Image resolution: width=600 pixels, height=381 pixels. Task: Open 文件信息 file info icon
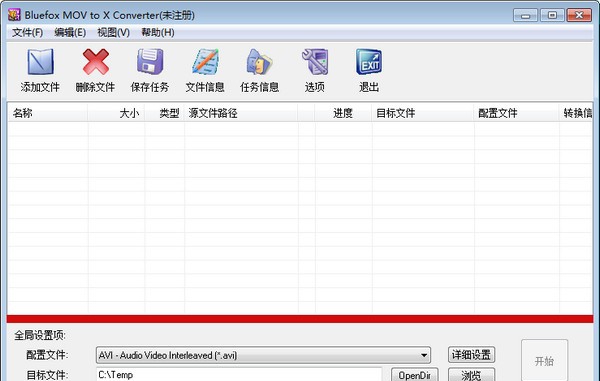click(205, 62)
